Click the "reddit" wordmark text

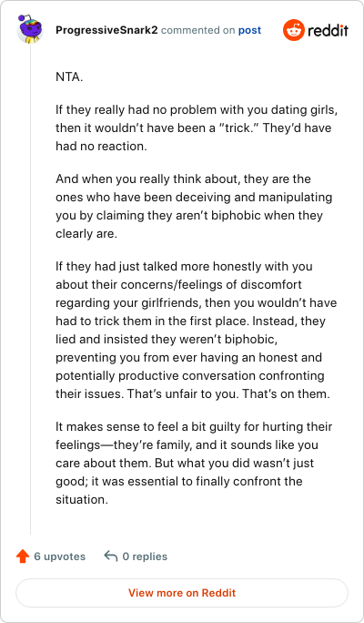tap(328, 31)
